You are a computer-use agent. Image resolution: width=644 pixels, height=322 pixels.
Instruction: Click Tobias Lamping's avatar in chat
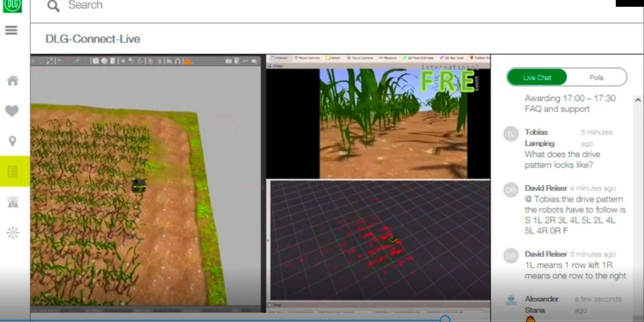tap(511, 134)
